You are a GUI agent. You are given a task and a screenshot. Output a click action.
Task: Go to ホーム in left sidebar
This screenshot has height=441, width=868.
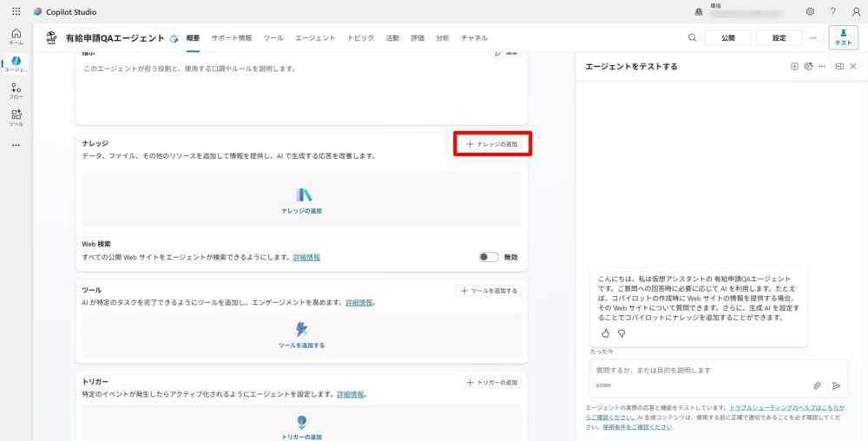point(16,36)
